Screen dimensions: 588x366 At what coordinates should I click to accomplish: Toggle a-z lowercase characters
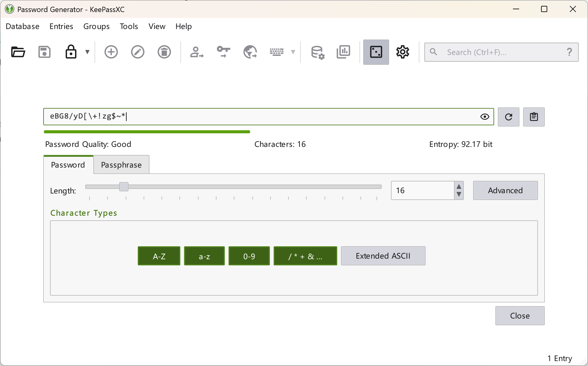pos(204,256)
